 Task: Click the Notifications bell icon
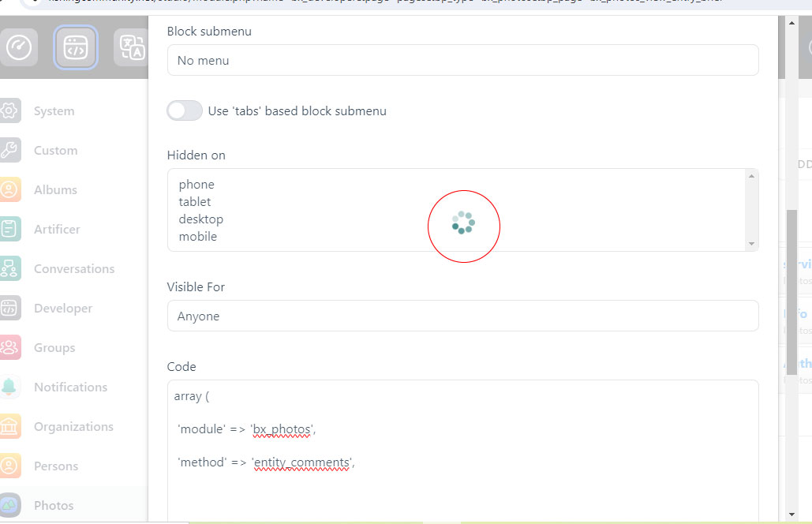pyautogui.click(x=9, y=387)
